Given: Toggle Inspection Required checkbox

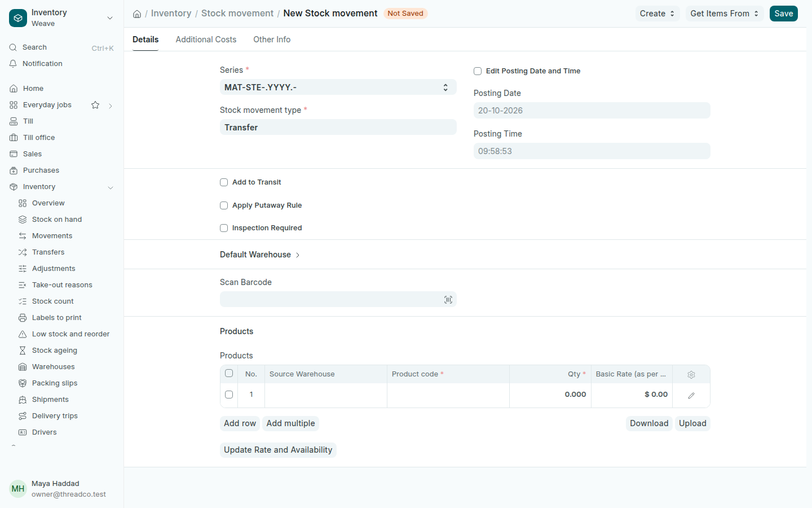Looking at the screenshot, I should 224,228.
